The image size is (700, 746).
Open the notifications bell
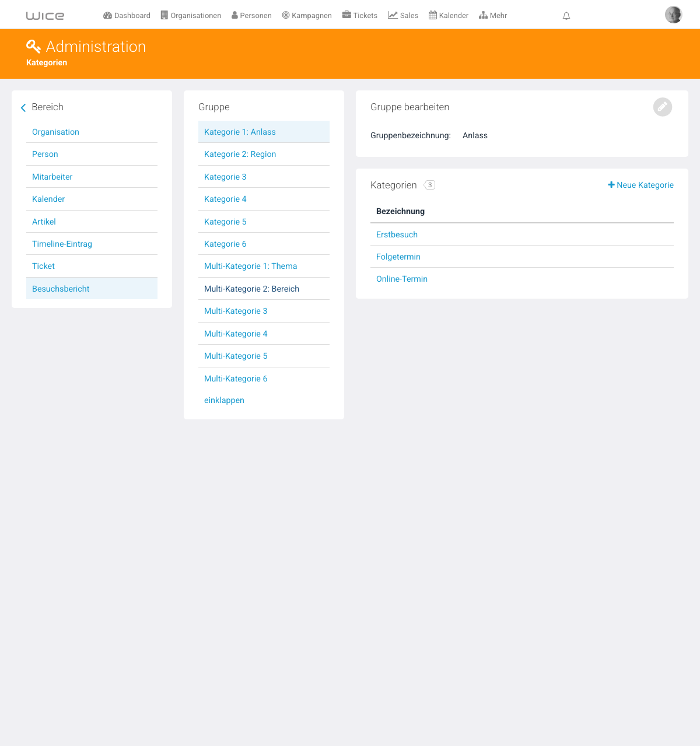566,16
